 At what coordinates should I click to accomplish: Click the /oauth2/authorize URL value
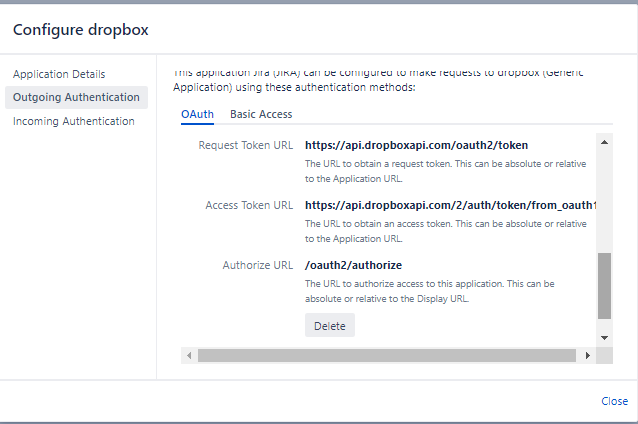click(353, 265)
